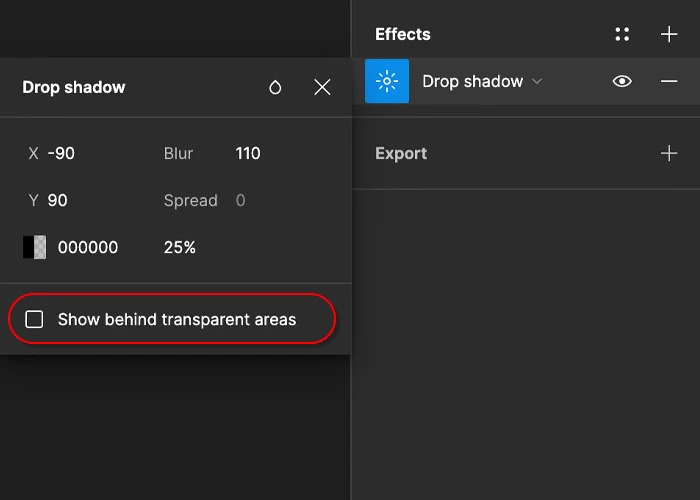Add an Export setting
Screen dimensions: 700x500
coord(669,153)
